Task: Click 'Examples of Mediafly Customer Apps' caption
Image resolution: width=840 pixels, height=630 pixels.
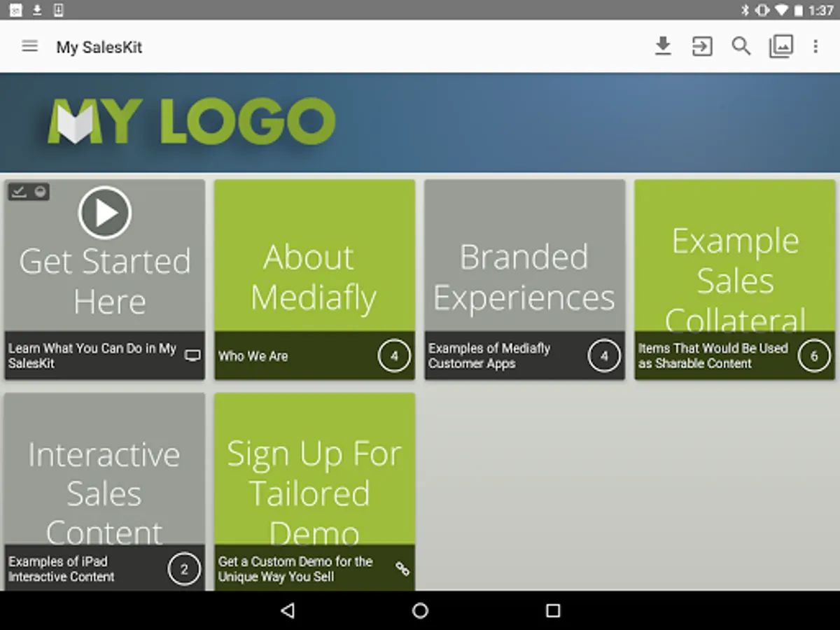Action: click(x=489, y=356)
